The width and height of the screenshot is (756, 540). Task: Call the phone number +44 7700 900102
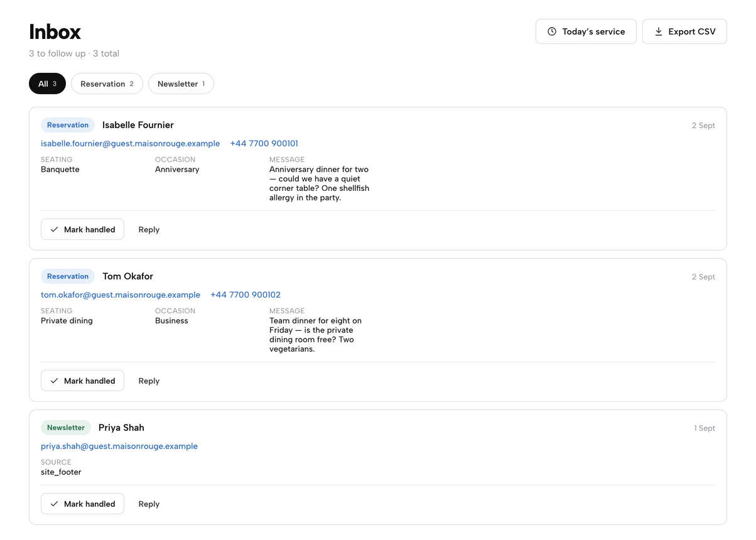pos(246,295)
